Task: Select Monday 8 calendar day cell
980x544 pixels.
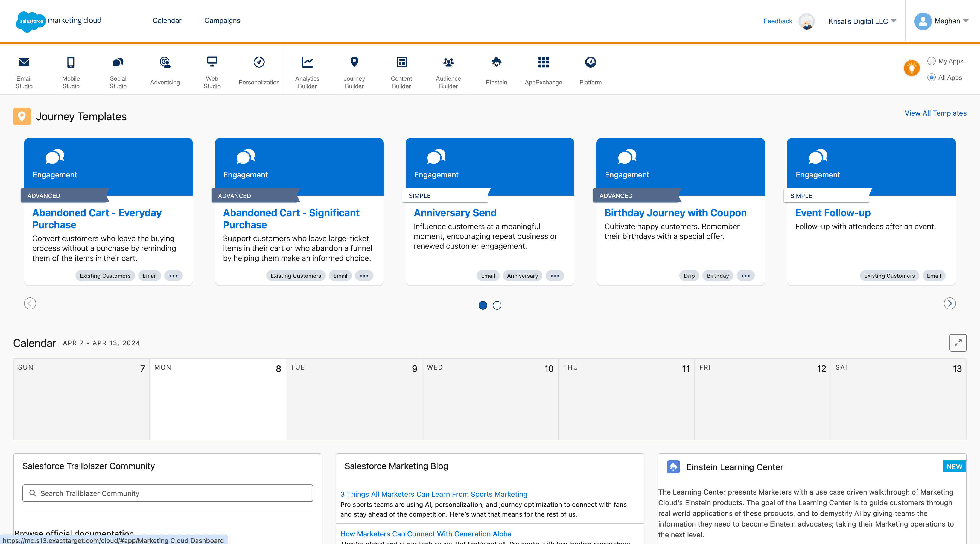Action: click(218, 399)
